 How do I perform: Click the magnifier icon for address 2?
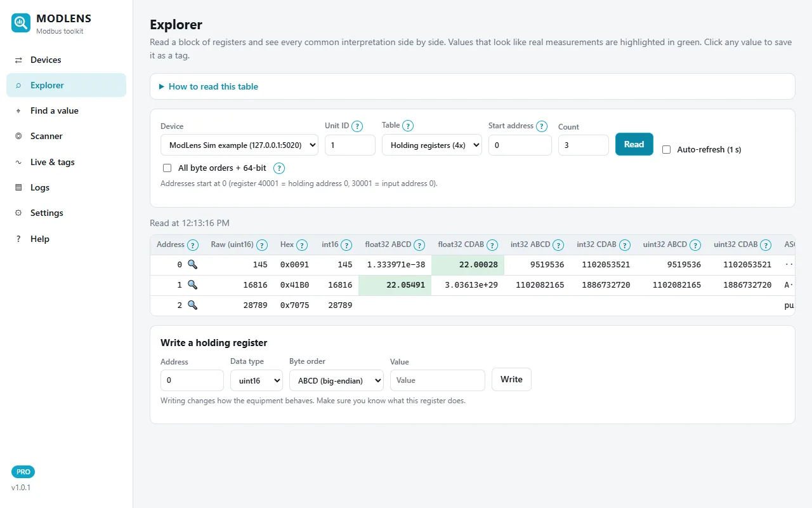click(x=192, y=305)
